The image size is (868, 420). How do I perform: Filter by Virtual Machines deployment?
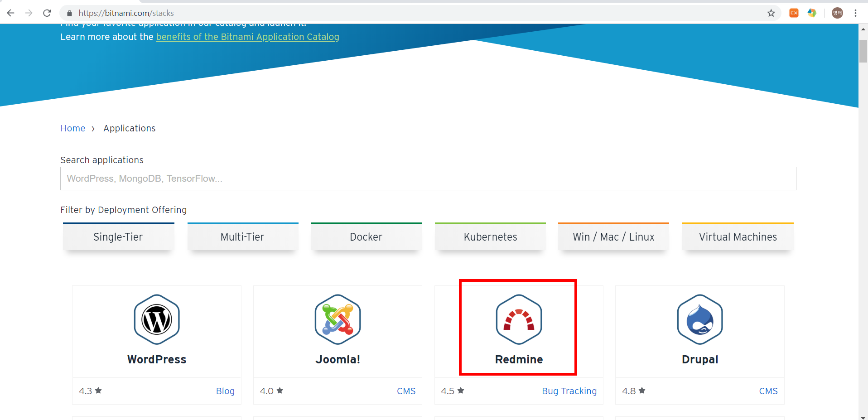pos(738,237)
